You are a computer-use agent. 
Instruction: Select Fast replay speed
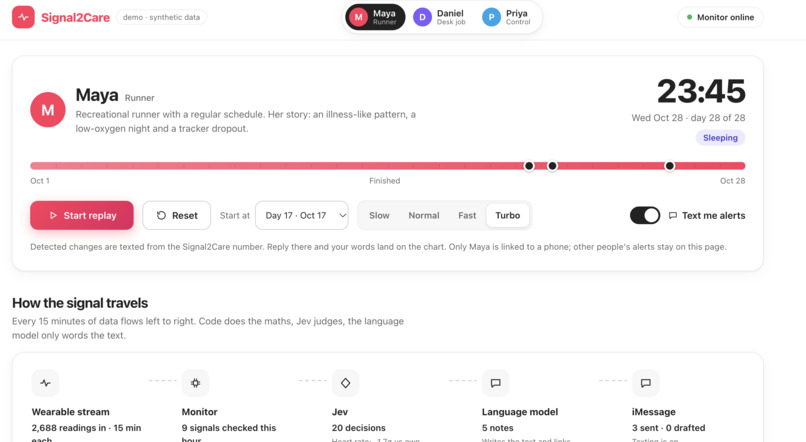(467, 215)
